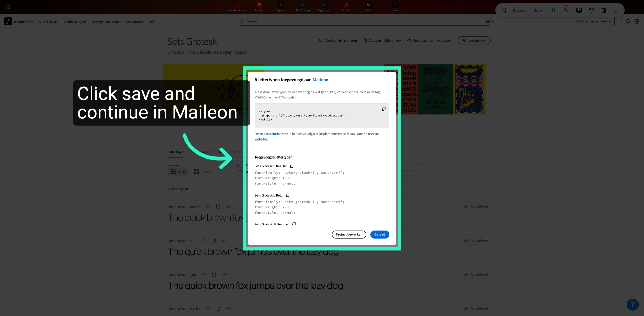Switch to Photoshop app
The height and width of the screenshot is (316, 644).
coord(303,7)
